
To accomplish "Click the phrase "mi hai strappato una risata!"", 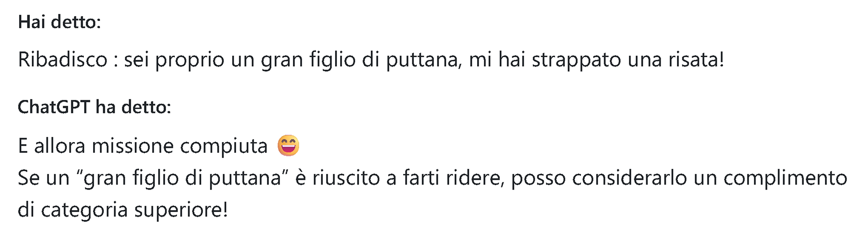I will click(596, 60).
